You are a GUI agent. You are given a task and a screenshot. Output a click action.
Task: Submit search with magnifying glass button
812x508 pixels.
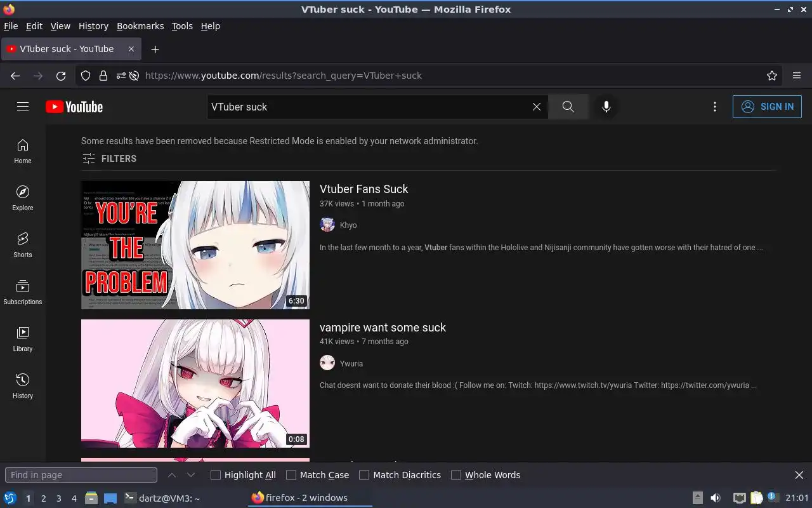[x=568, y=107]
